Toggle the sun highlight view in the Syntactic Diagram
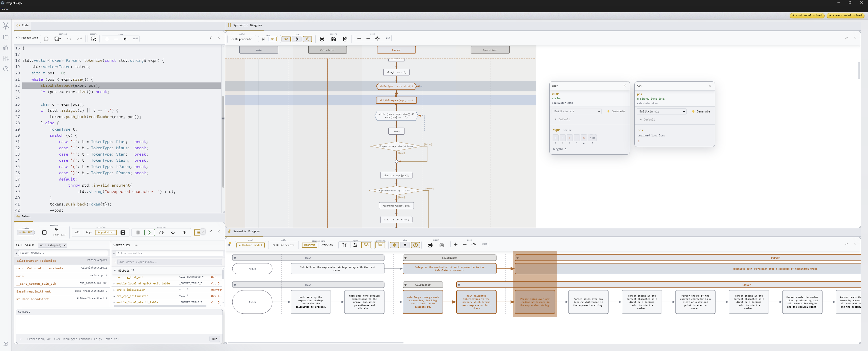The height and width of the screenshot is (351, 868). (307, 39)
